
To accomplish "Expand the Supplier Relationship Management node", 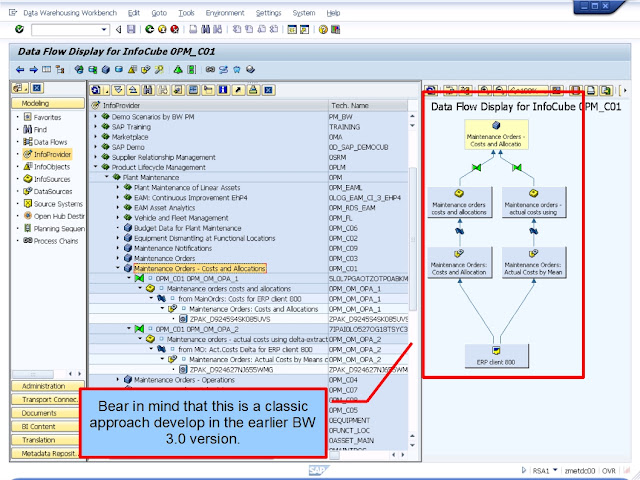I will click(x=96, y=157).
